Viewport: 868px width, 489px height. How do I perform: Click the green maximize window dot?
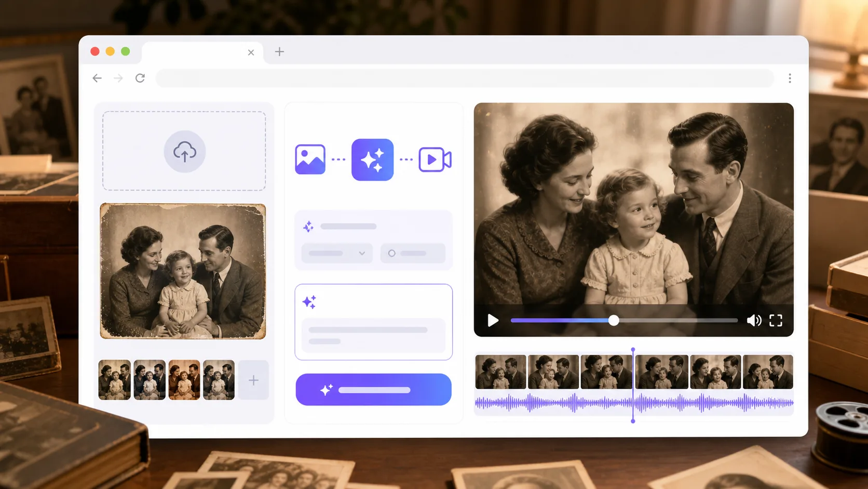click(125, 51)
